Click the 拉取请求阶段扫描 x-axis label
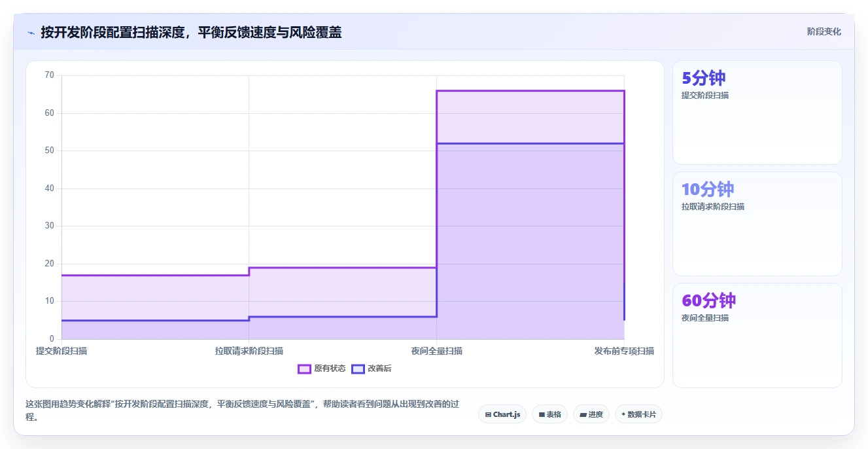This screenshot has width=868, height=449. [249, 351]
